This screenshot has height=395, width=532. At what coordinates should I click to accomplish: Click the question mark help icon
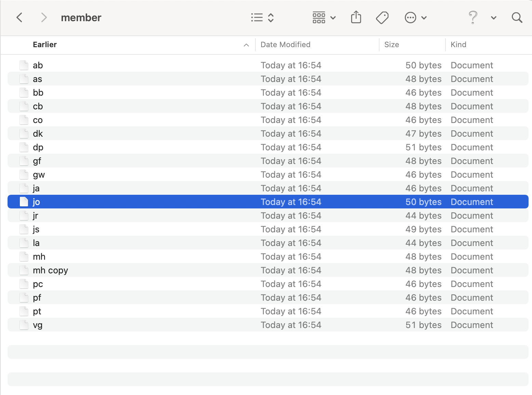click(473, 17)
